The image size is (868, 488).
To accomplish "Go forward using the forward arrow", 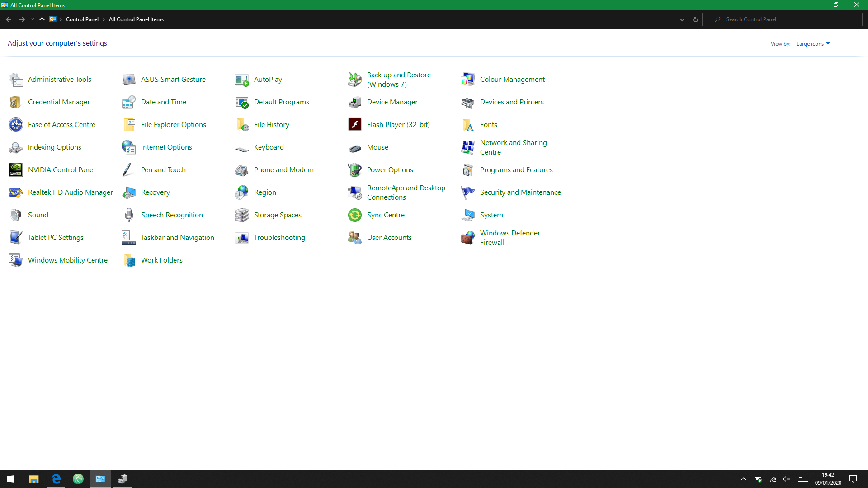I will [22, 19].
